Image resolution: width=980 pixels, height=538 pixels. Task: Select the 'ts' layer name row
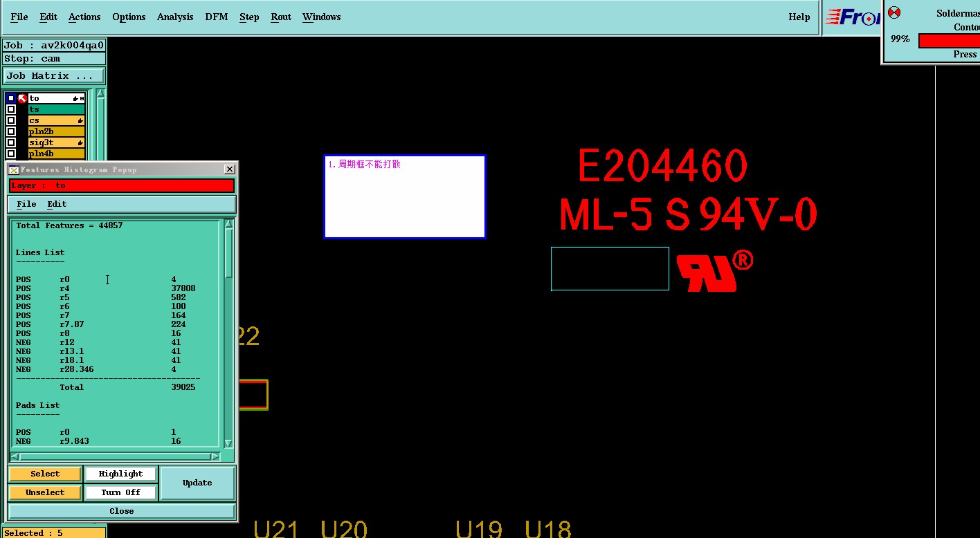(x=56, y=109)
